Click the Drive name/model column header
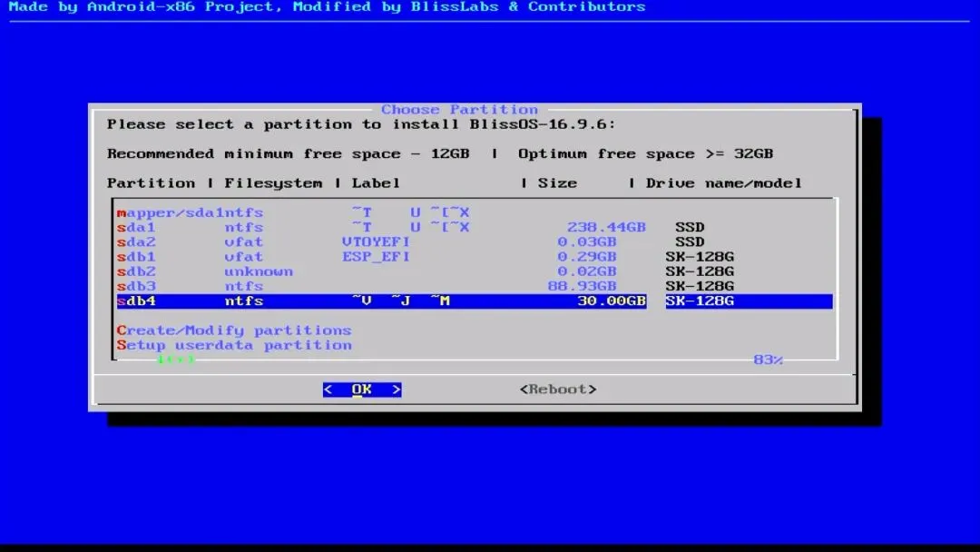 coord(723,183)
